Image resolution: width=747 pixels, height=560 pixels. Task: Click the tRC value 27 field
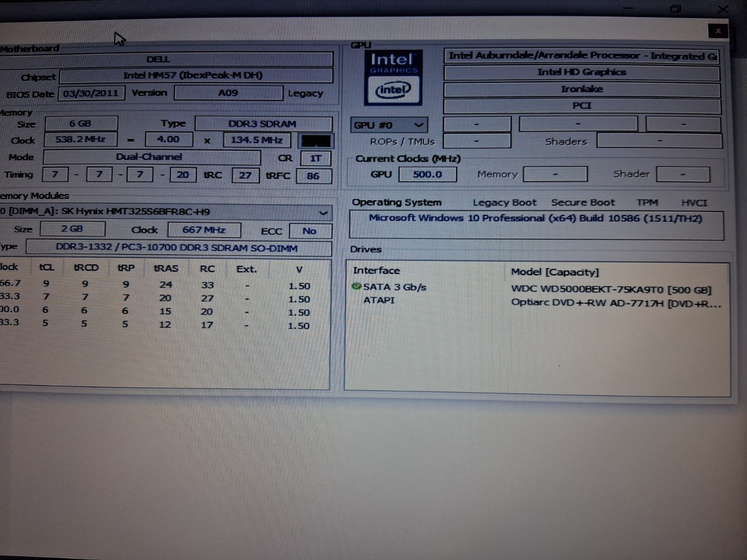245,175
